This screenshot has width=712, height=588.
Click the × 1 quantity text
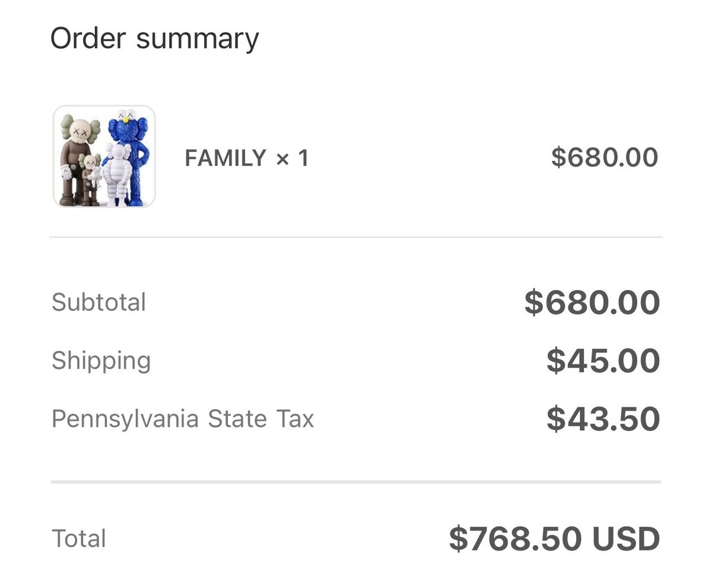click(293, 158)
